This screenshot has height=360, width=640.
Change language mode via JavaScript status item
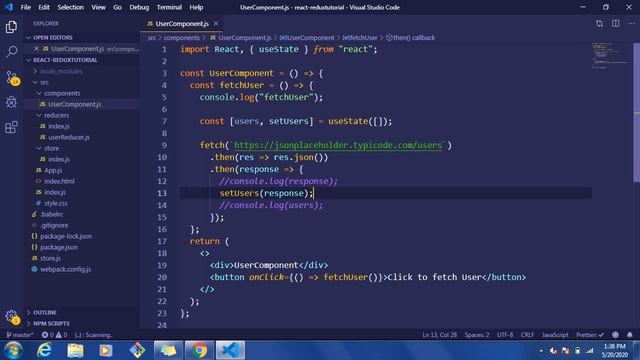[x=555, y=335]
